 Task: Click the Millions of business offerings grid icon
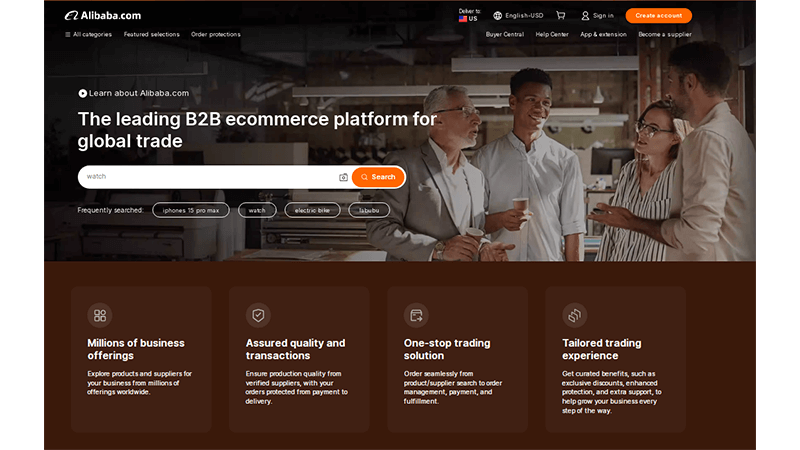tap(99, 315)
